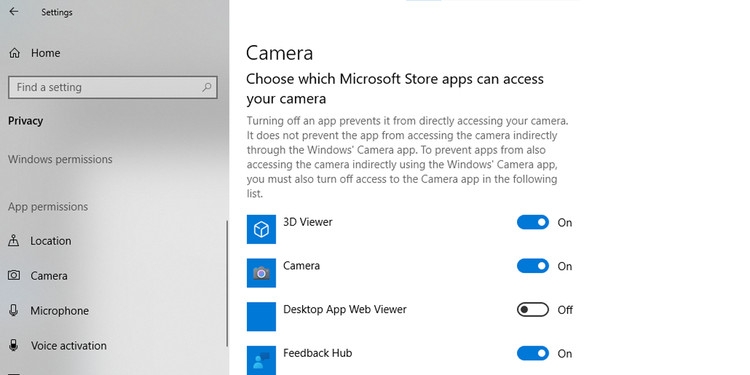Click the Windows permissions section label
Image resolution: width=750 pixels, height=375 pixels.
pos(60,159)
